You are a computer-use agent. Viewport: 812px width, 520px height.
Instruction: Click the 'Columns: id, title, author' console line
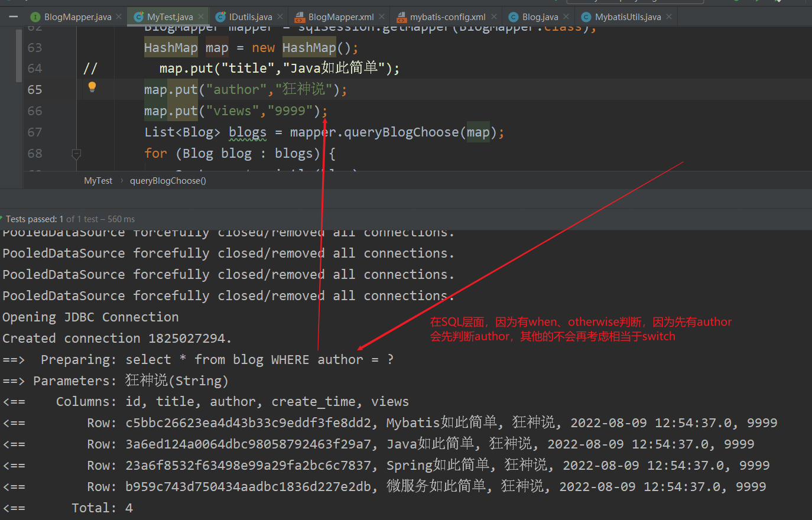pyautogui.click(x=206, y=402)
